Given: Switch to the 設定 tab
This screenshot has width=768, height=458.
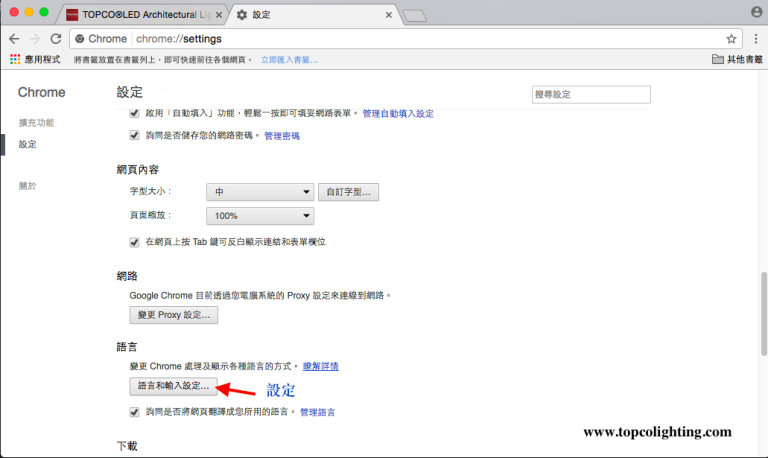Looking at the screenshot, I should click(313, 15).
